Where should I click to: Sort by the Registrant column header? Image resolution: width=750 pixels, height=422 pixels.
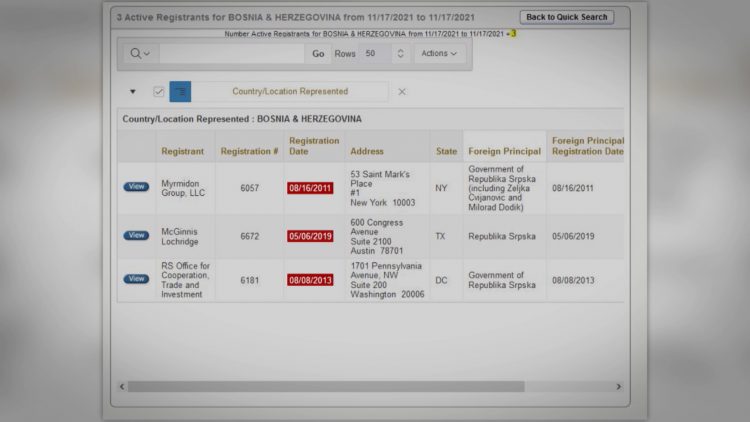tap(182, 152)
